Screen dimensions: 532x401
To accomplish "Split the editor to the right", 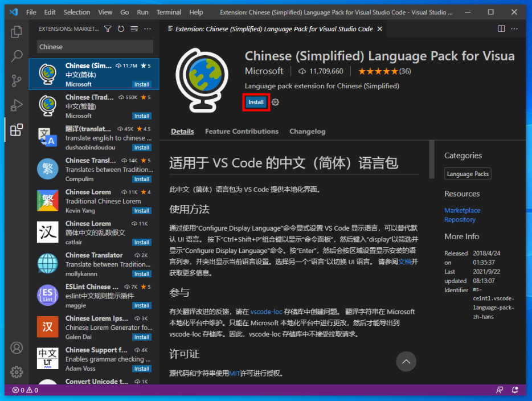I will click(501, 29).
